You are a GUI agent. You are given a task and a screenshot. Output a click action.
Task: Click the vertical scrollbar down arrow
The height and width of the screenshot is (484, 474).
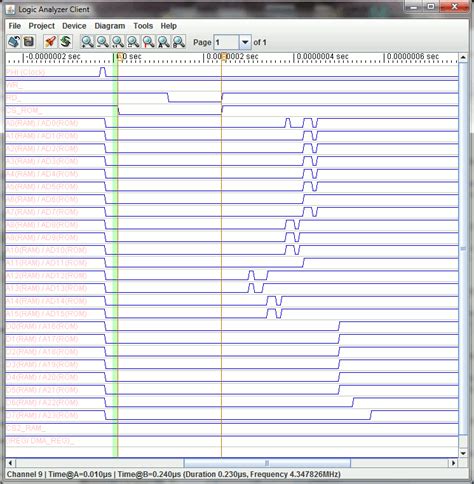click(463, 453)
